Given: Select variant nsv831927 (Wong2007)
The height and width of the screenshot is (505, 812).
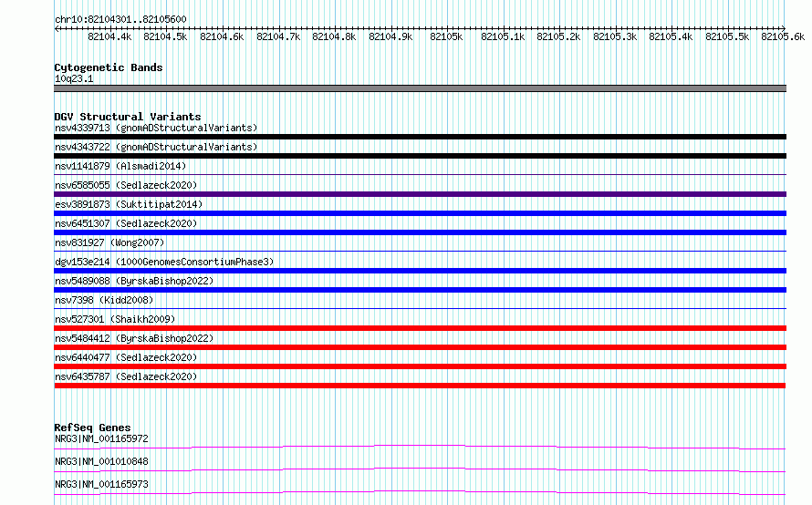Looking at the screenshot, I should [109, 242].
